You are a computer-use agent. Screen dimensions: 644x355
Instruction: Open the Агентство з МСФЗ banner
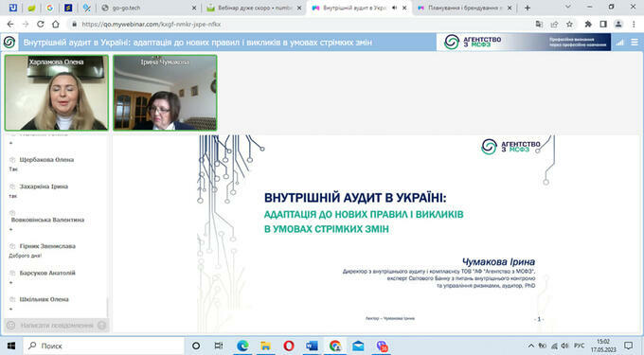[x=524, y=42]
